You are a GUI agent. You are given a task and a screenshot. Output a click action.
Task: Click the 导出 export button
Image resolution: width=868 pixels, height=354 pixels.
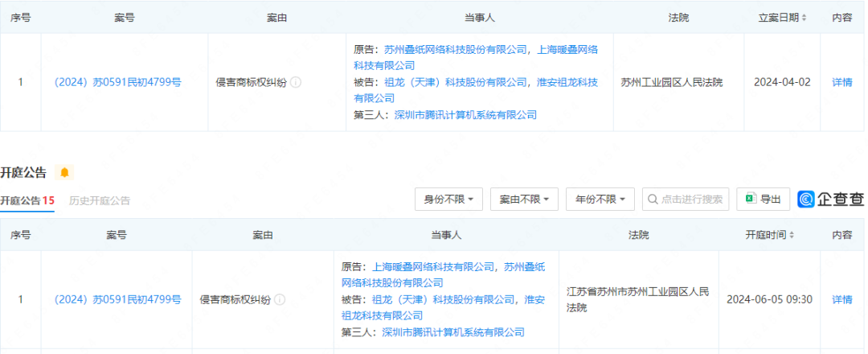click(x=763, y=199)
